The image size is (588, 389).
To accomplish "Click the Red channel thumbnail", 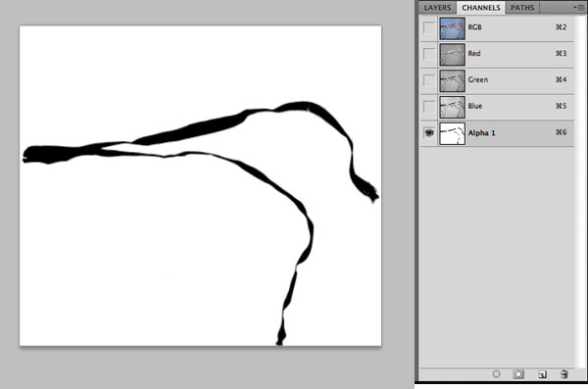I will pos(452,55).
